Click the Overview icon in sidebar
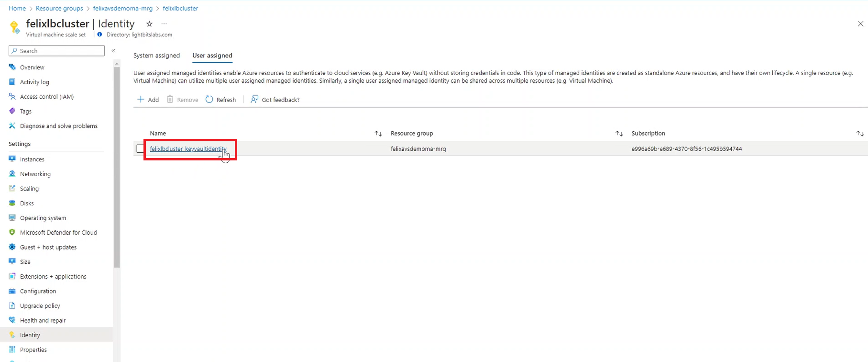 12,67
